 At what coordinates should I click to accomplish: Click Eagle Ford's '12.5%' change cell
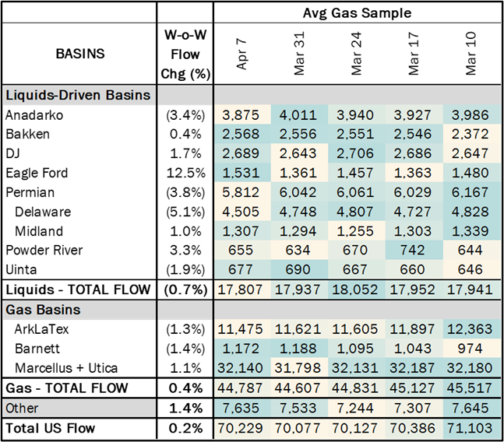(x=185, y=173)
